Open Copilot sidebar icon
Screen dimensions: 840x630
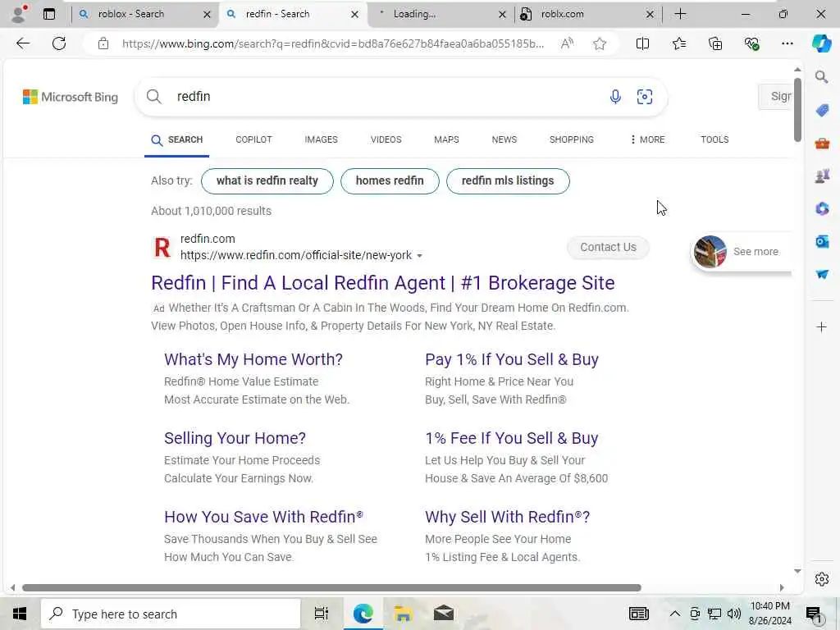coord(821,43)
